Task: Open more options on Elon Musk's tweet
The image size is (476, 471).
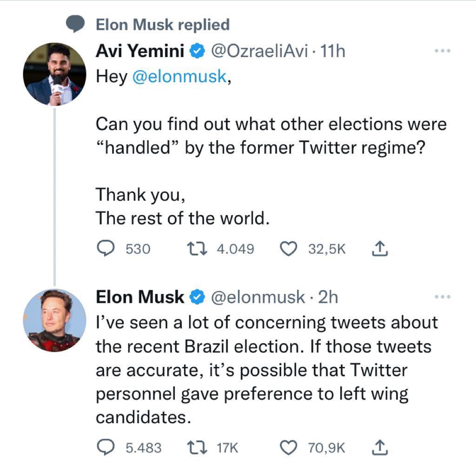Action: 442,296
